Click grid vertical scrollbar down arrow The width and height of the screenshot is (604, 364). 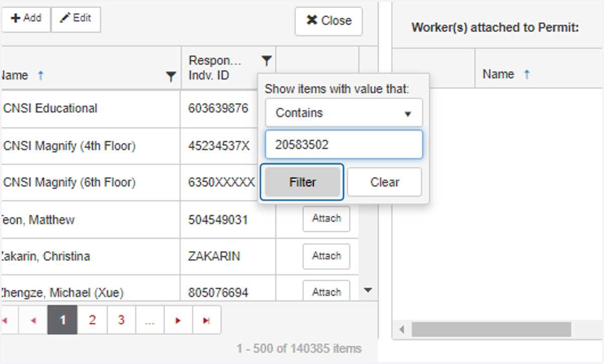point(368,290)
